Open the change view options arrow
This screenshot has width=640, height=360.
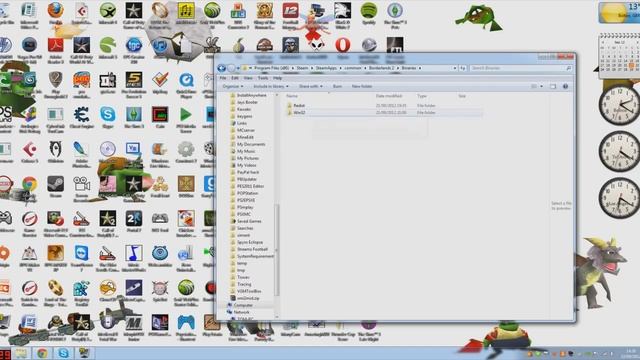[542, 87]
